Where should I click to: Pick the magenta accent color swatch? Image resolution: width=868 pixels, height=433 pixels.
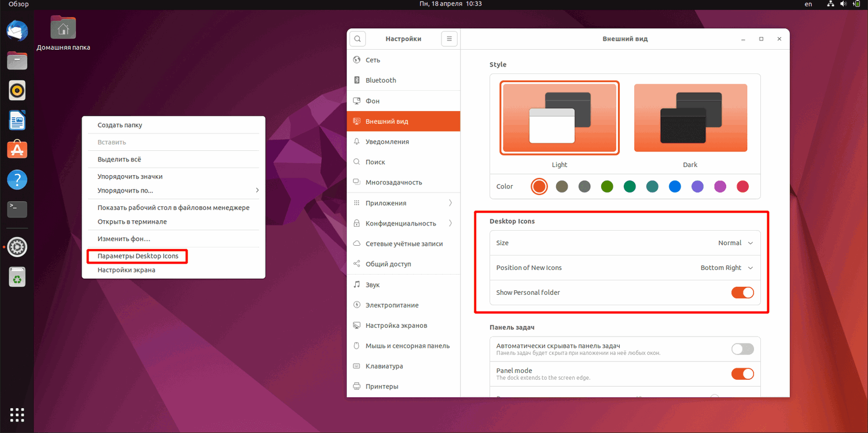720,186
